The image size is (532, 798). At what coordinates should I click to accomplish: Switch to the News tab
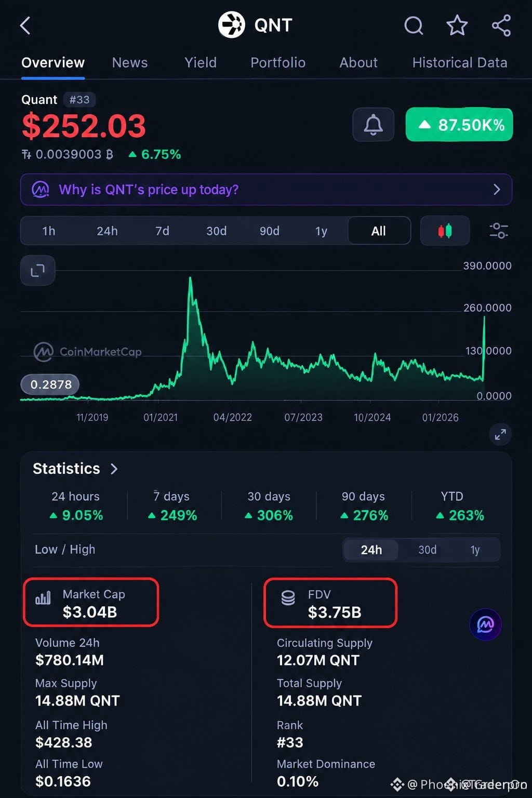pyautogui.click(x=130, y=63)
